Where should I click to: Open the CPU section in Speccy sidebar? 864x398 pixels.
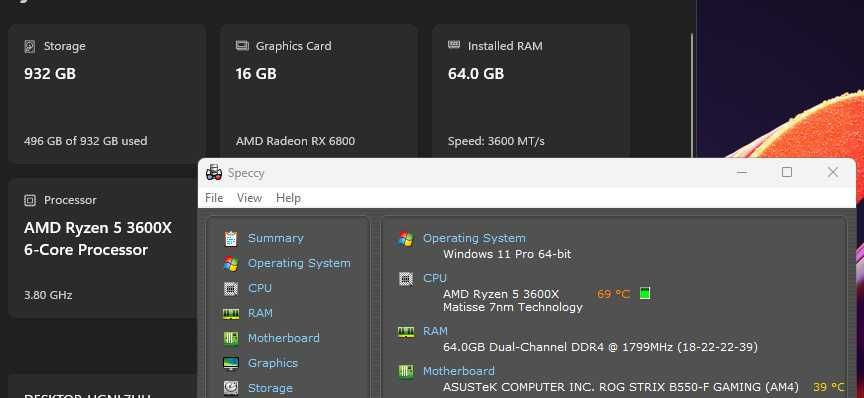260,288
